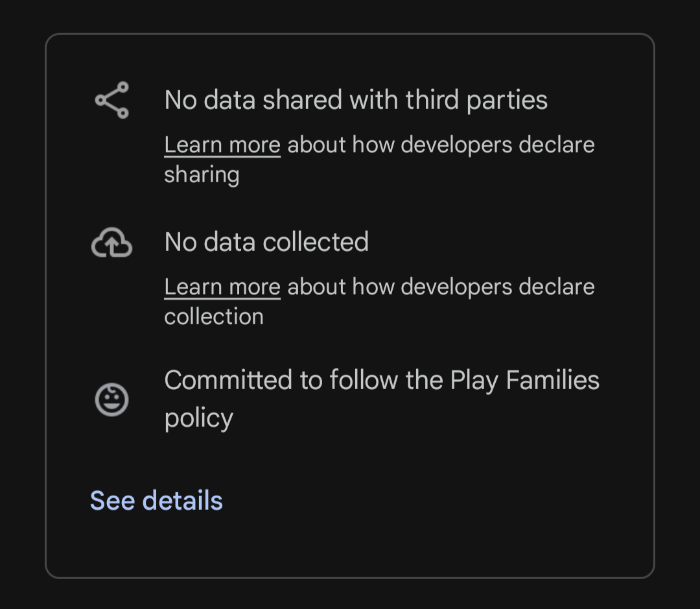This screenshot has height=609, width=700.
Task: Click the words 'Play Families' in third row
Action: point(524,381)
